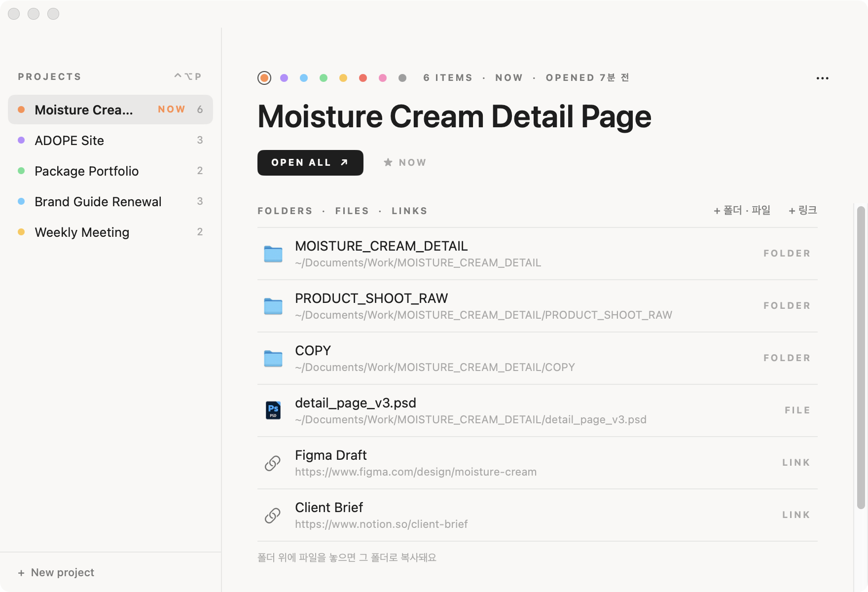Open the ADOPE Site project
The height and width of the screenshot is (592, 868).
tap(110, 141)
